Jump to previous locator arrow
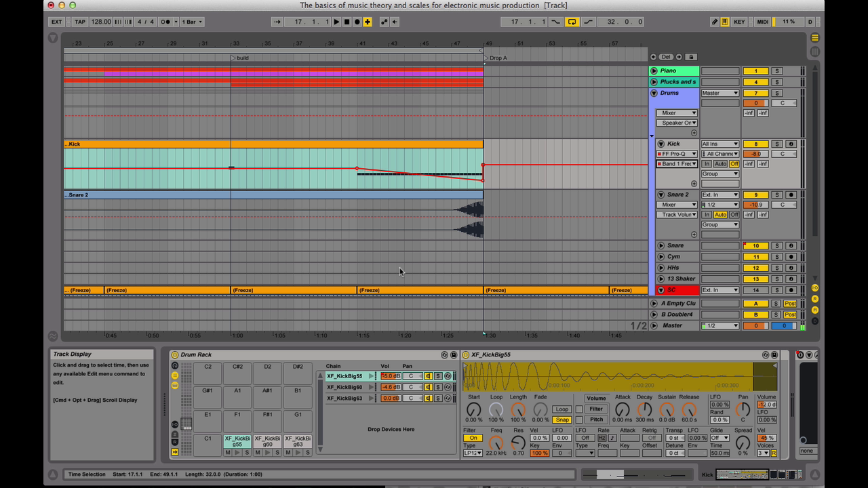Image resolution: width=868 pixels, height=488 pixels. pyautogui.click(x=654, y=57)
